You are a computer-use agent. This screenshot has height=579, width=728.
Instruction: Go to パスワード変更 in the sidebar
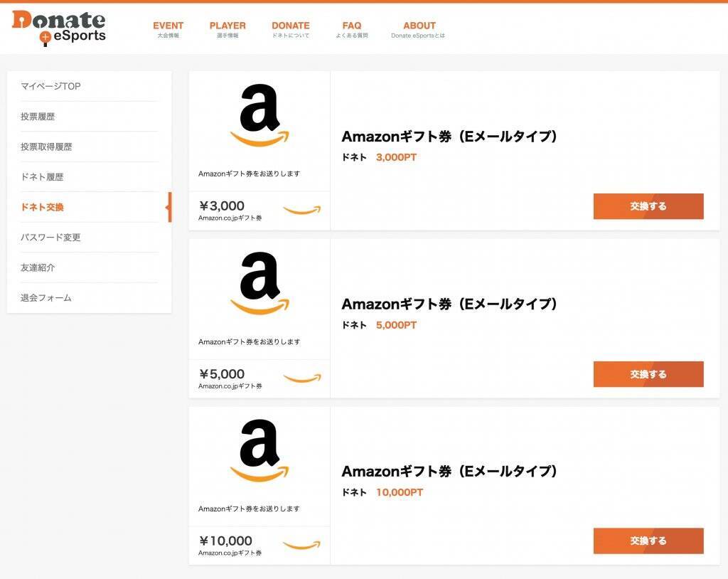(x=50, y=238)
